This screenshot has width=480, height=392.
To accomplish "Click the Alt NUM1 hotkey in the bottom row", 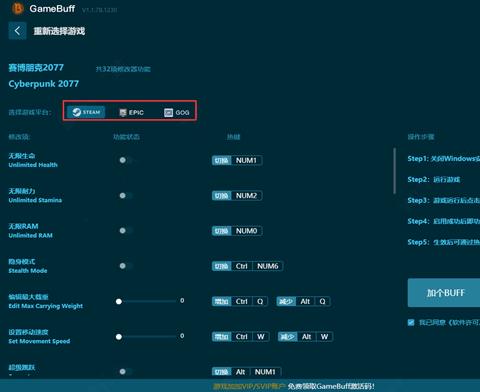I will click(246, 371).
